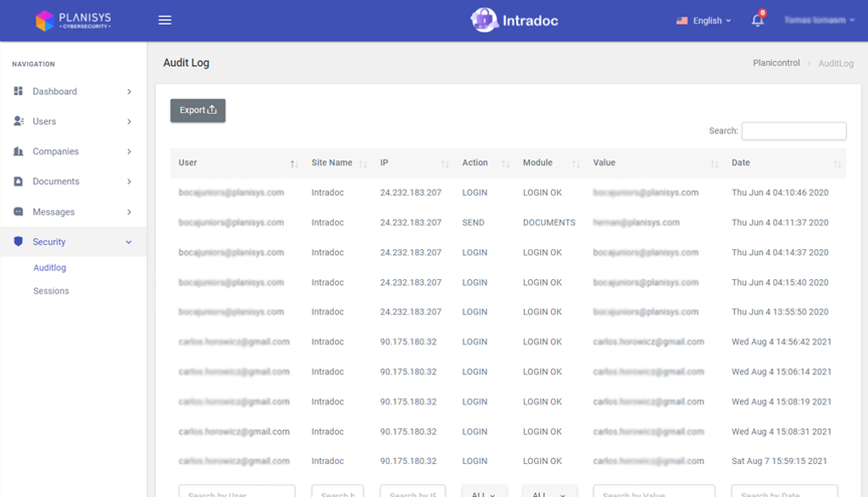Expand the Dashboard submenu chevron
The height and width of the screenshot is (497, 868).
129,92
